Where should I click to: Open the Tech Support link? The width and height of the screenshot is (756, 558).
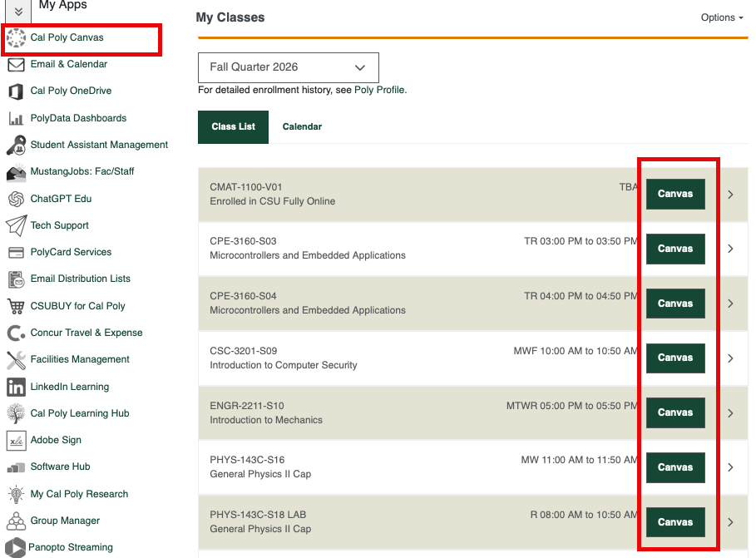tap(60, 225)
